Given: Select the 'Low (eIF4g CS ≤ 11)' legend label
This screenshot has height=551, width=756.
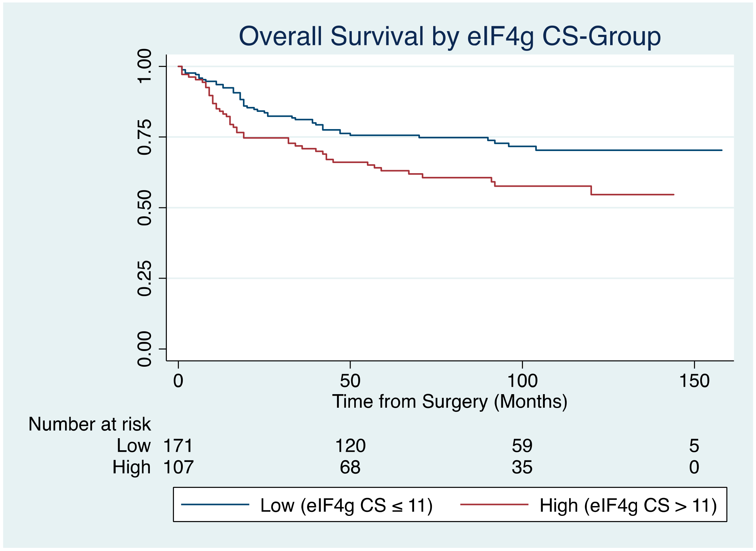Looking at the screenshot, I should (x=346, y=505).
